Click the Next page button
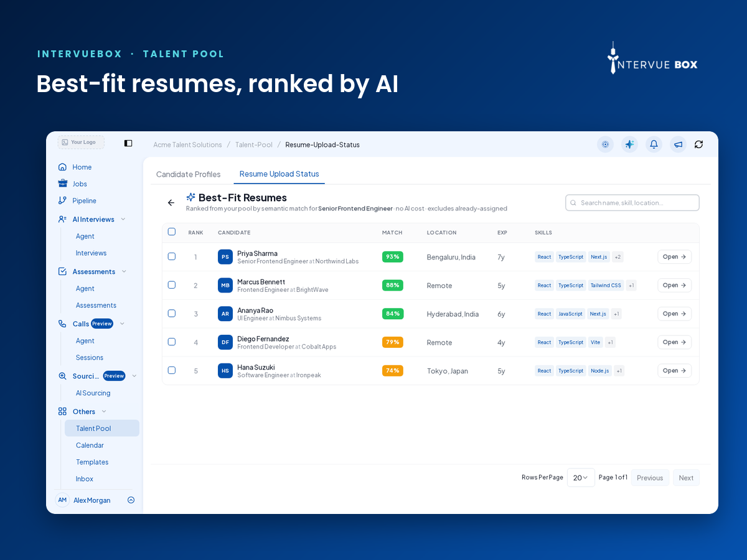 686,478
